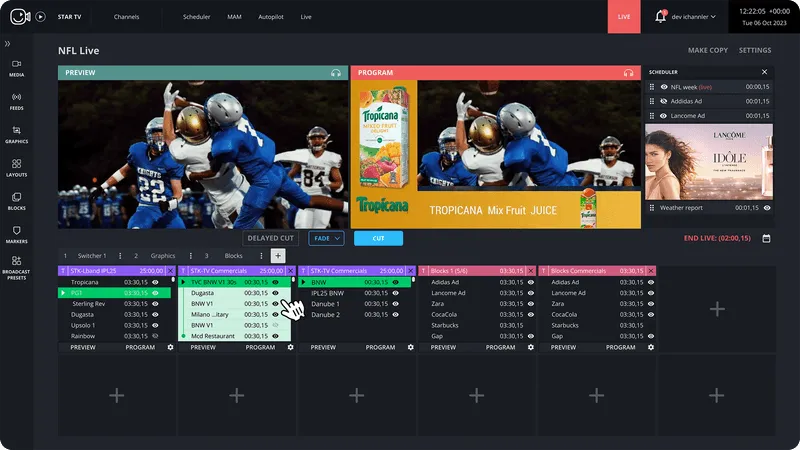Click the play circle icon near logo
This screenshot has height=450, width=800.
[40, 17]
